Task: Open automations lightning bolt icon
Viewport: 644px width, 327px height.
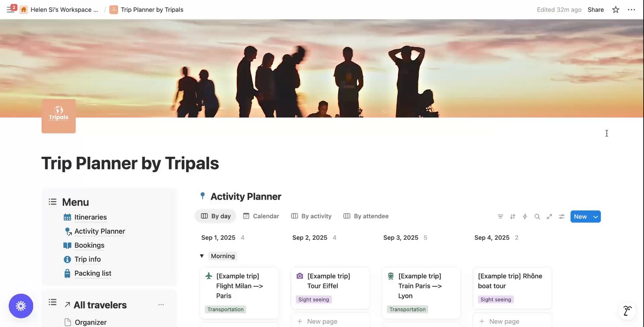Action: click(x=525, y=217)
